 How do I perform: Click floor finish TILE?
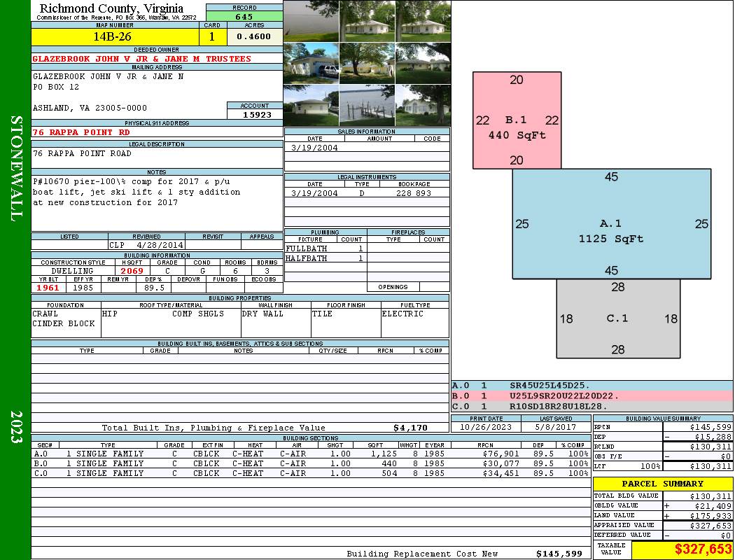[322, 314]
